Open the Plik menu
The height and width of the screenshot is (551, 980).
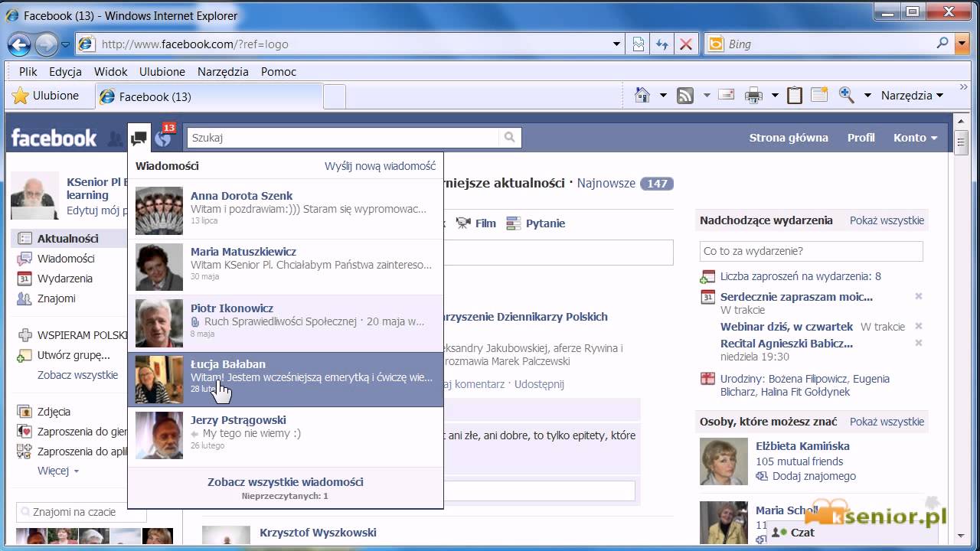28,71
